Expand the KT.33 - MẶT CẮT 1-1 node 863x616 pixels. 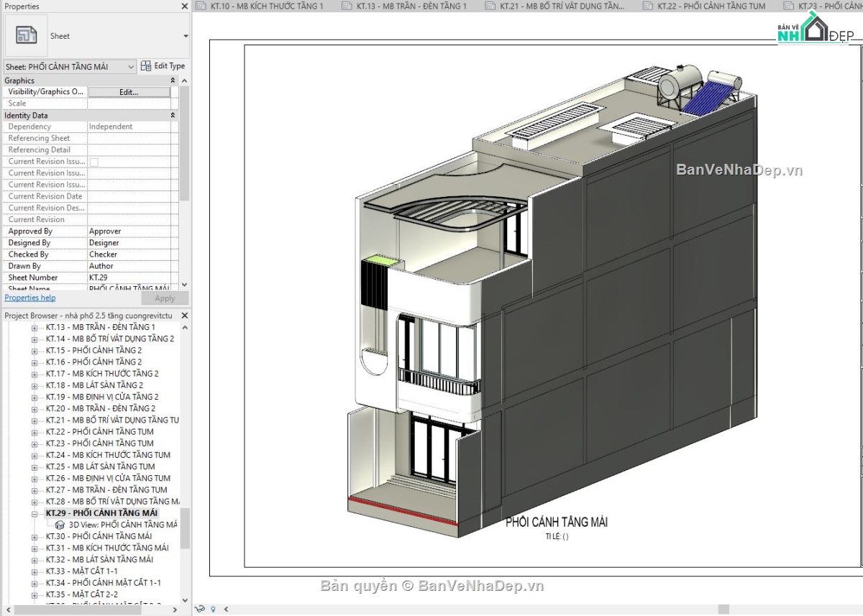pyautogui.click(x=34, y=571)
